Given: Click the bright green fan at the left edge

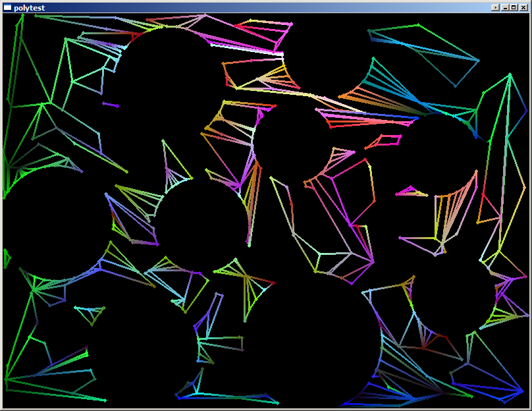Looking at the screenshot, I should [14, 173].
